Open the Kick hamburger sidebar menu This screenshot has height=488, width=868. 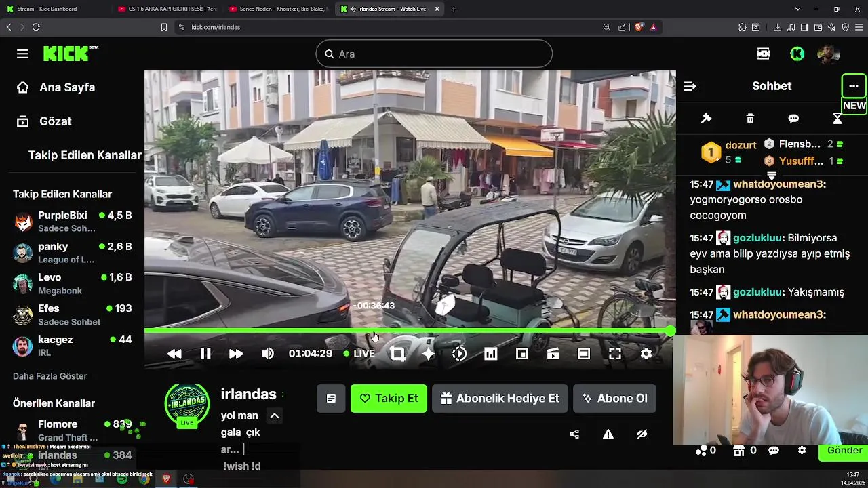click(22, 54)
